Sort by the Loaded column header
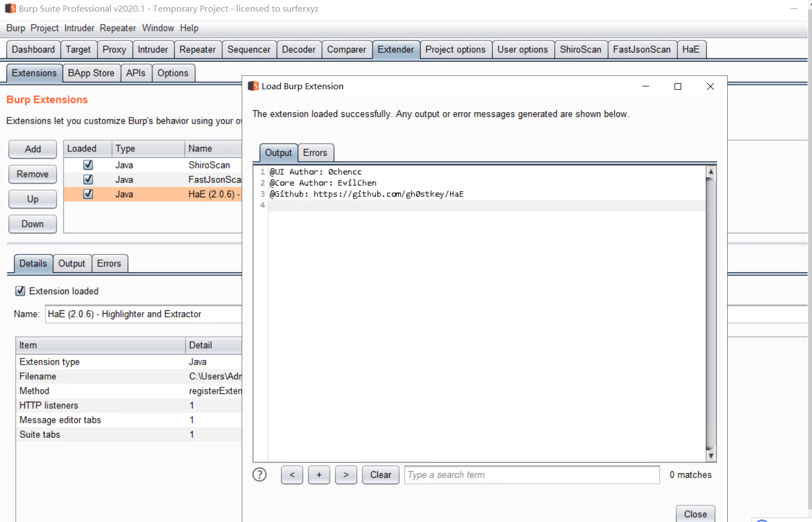This screenshot has width=812, height=522. tap(88, 149)
